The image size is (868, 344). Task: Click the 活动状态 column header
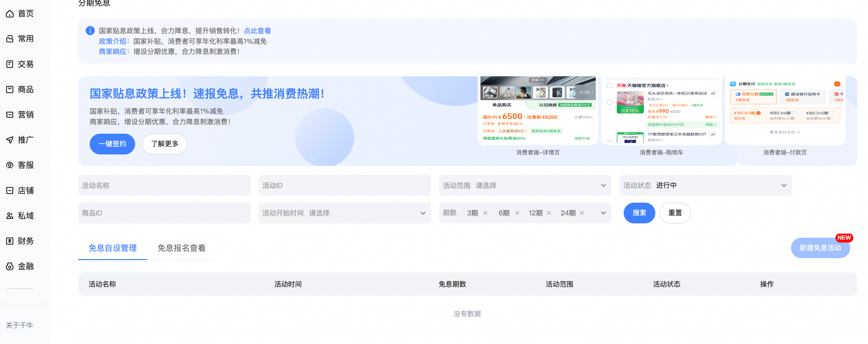tap(666, 284)
